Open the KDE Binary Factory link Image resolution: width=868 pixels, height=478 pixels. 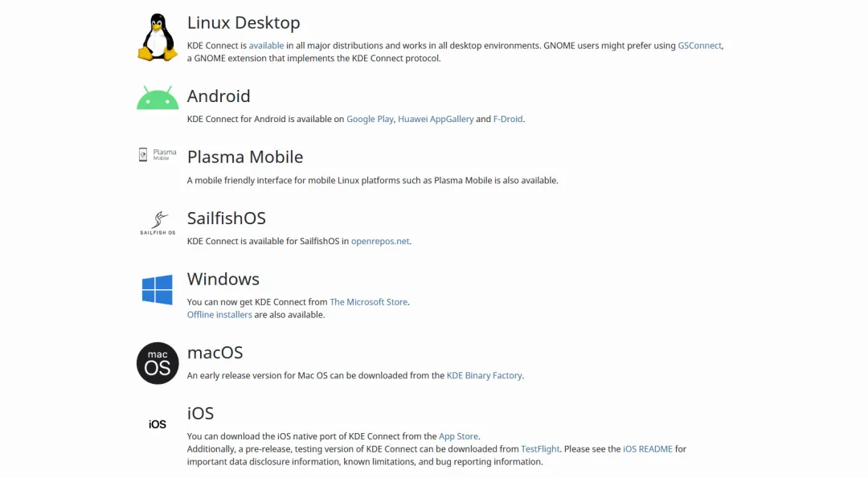pos(485,376)
